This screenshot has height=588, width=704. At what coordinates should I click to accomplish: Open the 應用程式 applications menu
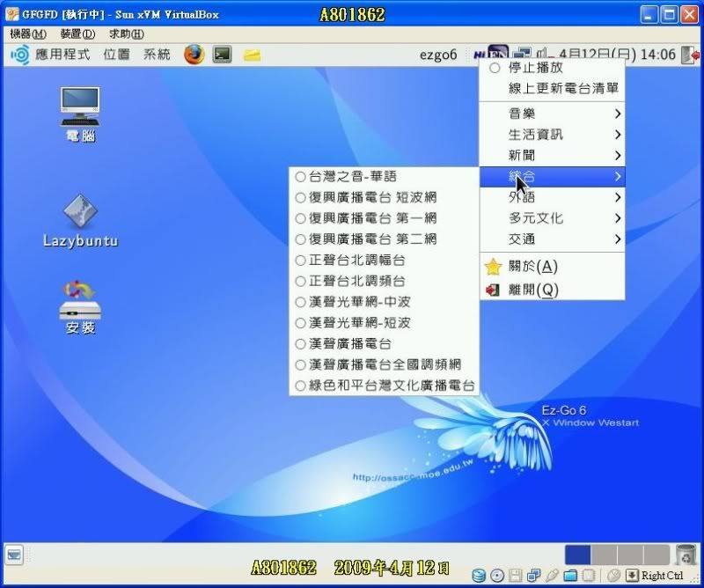pos(62,55)
